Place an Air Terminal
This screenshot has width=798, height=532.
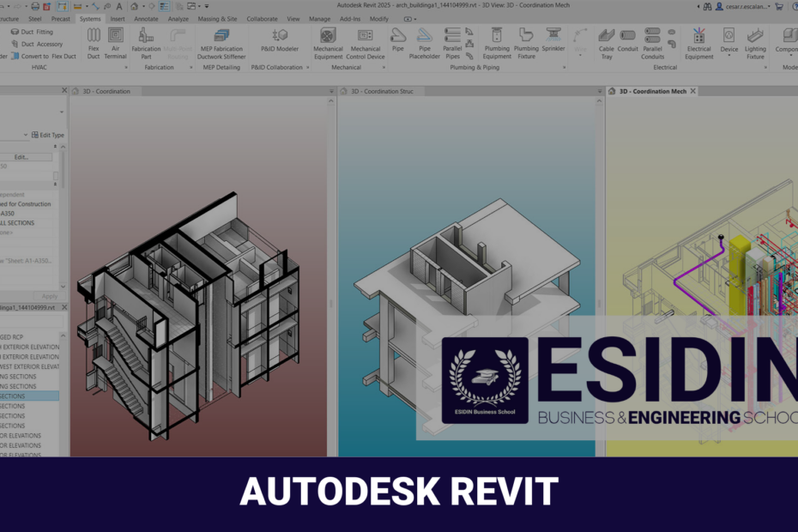(115, 41)
